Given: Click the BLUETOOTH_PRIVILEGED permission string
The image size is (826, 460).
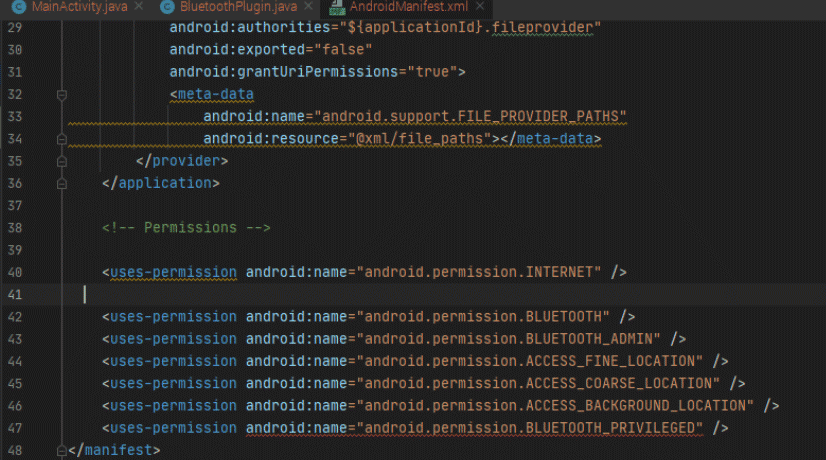Looking at the screenshot, I should [x=530, y=428].
